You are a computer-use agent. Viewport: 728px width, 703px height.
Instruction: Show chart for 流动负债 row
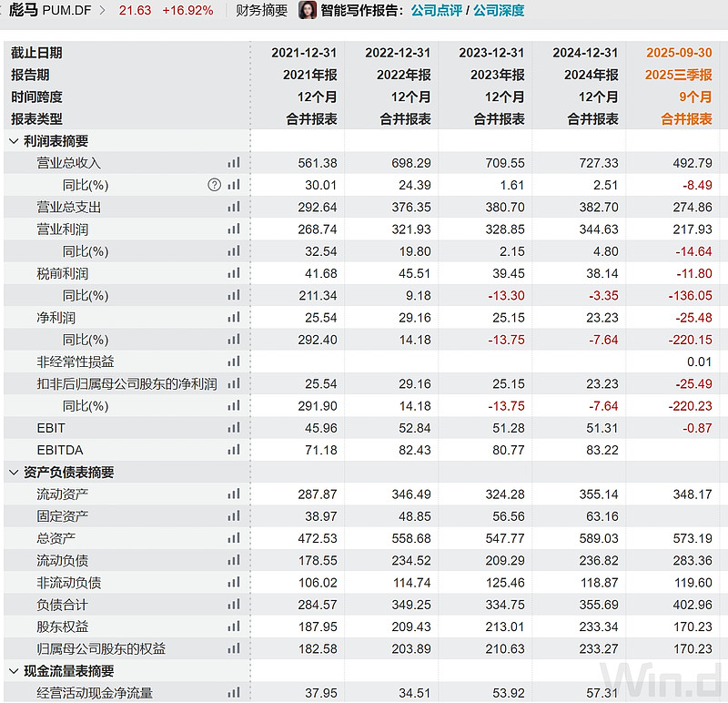click(x=234, y=560)
